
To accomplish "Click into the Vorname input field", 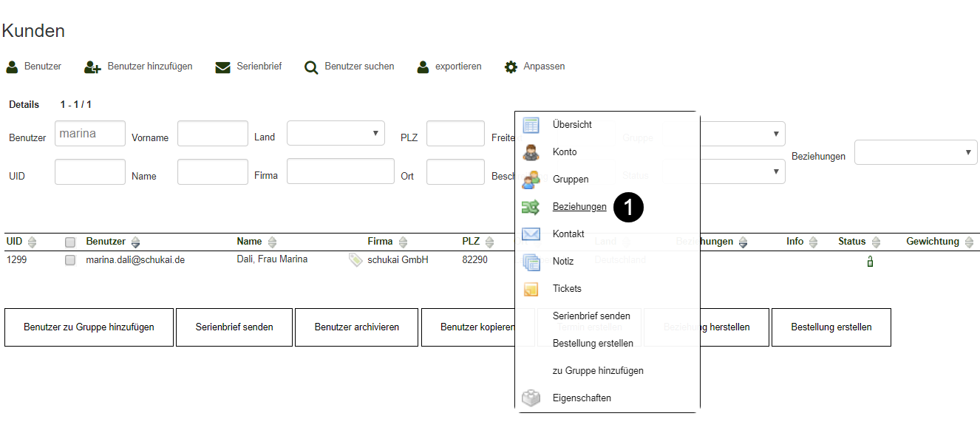I will coord(212,134).
